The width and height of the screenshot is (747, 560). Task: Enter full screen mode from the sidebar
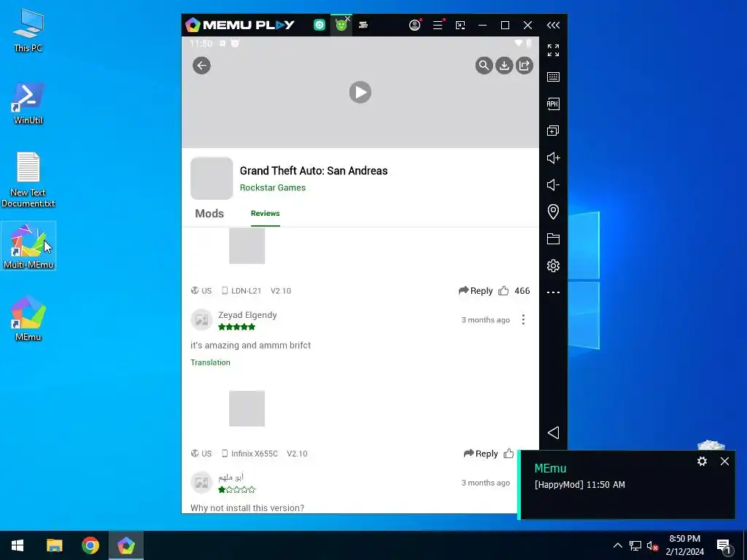click(553, 50)
